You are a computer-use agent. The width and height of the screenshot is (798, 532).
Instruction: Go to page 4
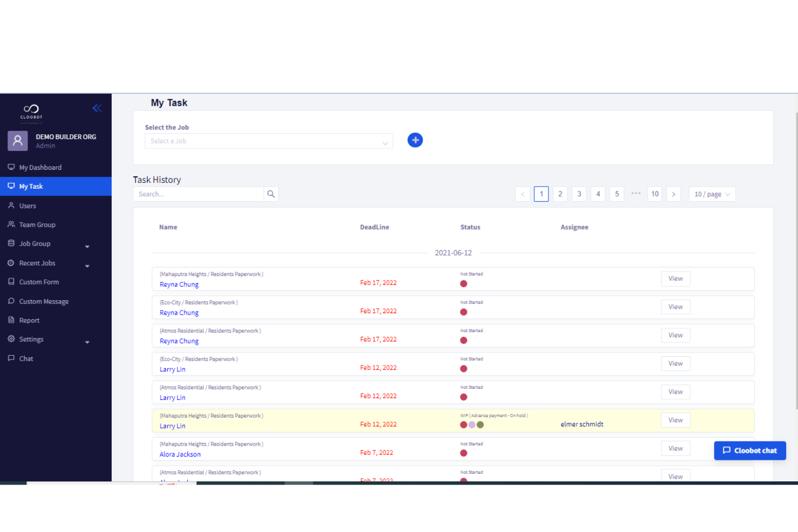click(598, 194)
